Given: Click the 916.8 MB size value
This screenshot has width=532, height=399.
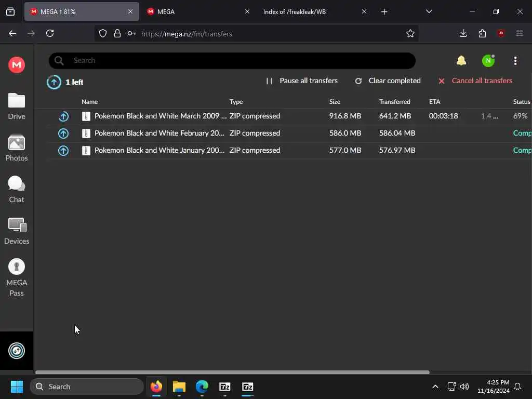Looking at the screenshot, I should tap(345, 116).
